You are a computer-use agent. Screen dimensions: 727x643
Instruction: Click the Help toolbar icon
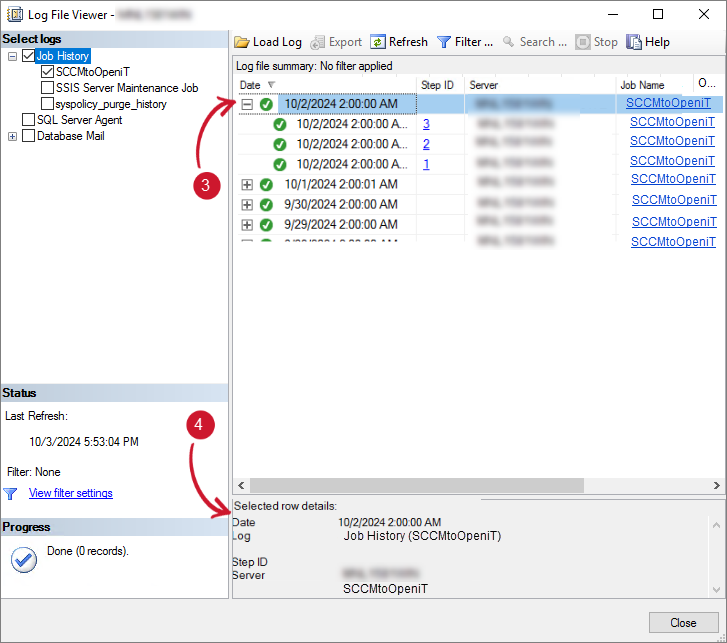634,42
